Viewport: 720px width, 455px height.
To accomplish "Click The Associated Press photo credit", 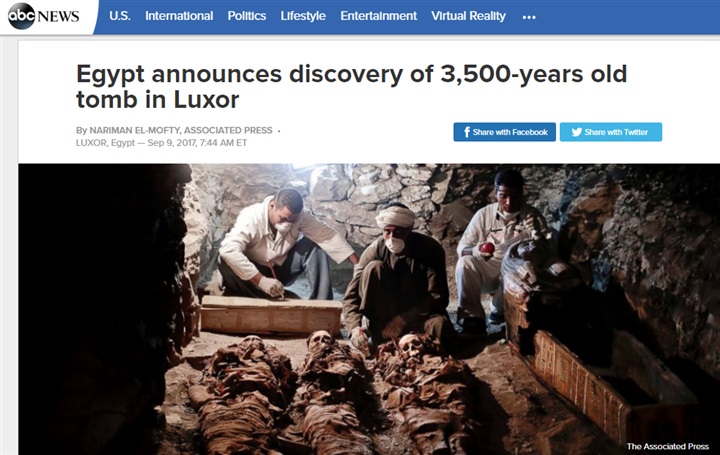I will click(668, 446).
